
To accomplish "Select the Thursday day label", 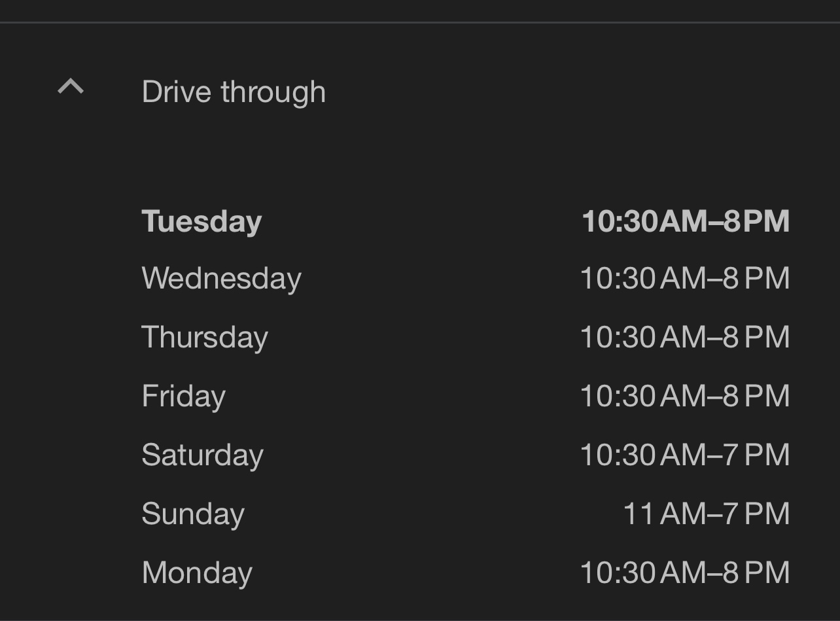I will 205,338.
